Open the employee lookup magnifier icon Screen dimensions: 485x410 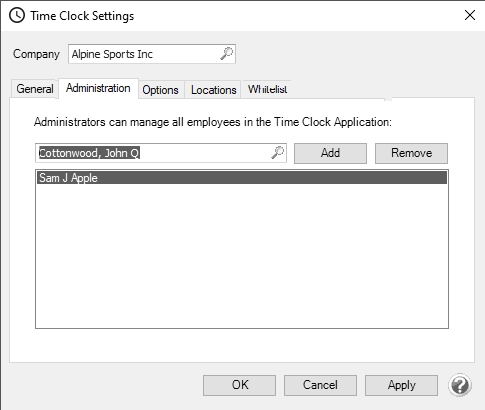coord(278,153)
